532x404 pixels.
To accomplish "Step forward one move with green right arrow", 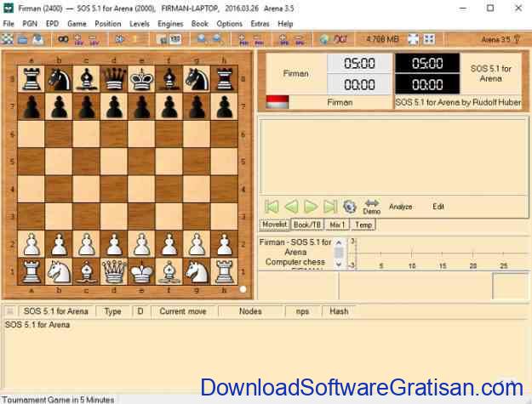I will click(x=311, y=206).
